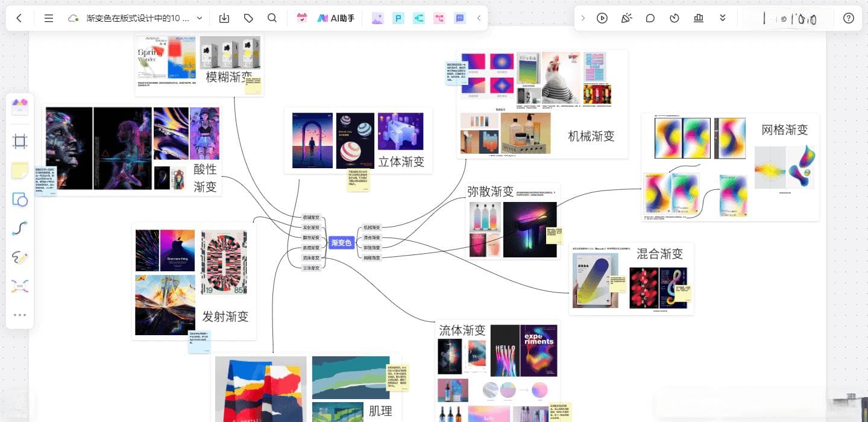The height and width of the screenshot is (422, 868).
Task: Select the HELLO poster in 流体渐变 card
Action: 505,350
